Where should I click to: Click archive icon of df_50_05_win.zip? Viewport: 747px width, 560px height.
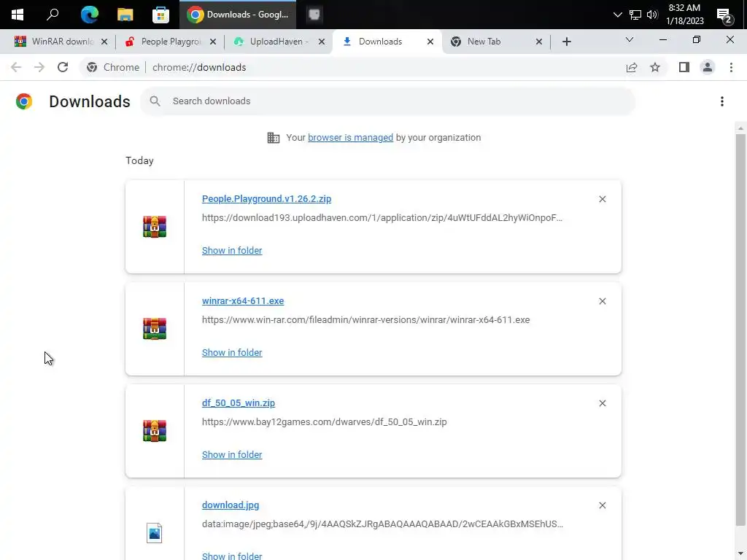[155, 431]
